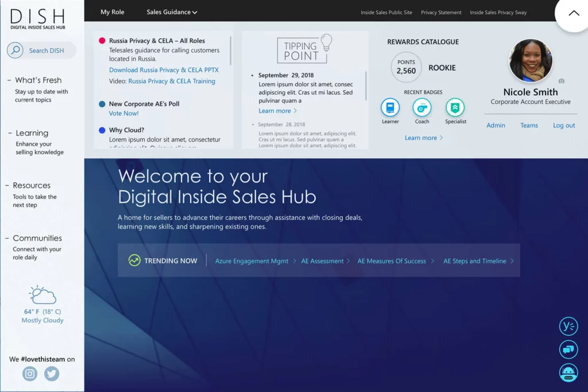Click the Log out link

[x=564, y=126]
